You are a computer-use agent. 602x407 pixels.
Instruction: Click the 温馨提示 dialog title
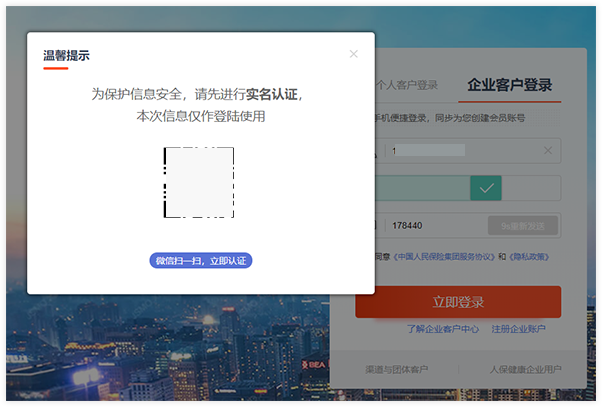coord(66,56)
